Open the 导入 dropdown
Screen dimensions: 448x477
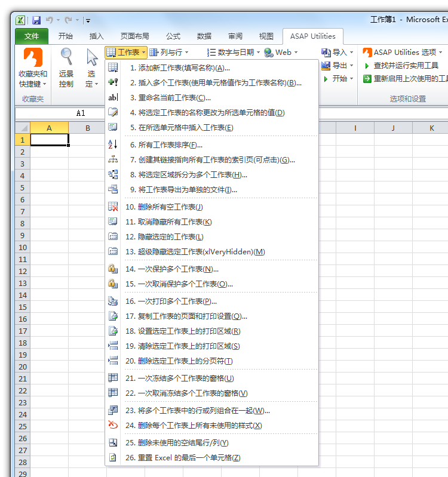click(x=337, y=53)
